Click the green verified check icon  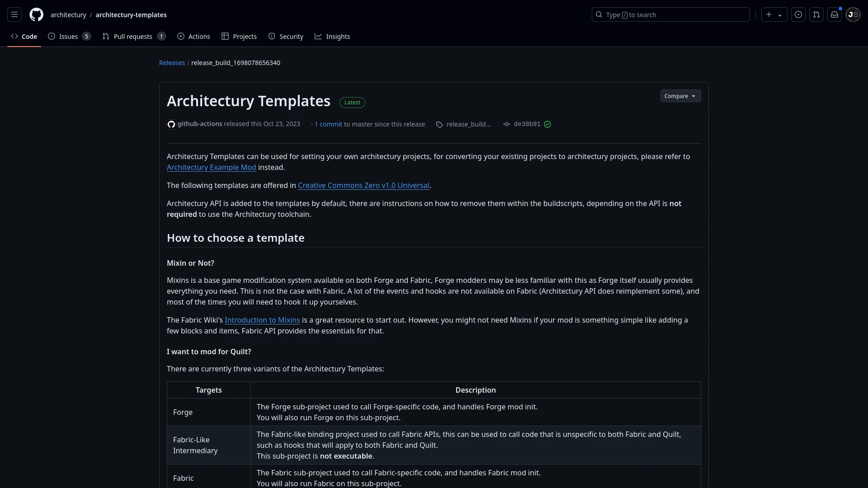(x=547, y=124)
